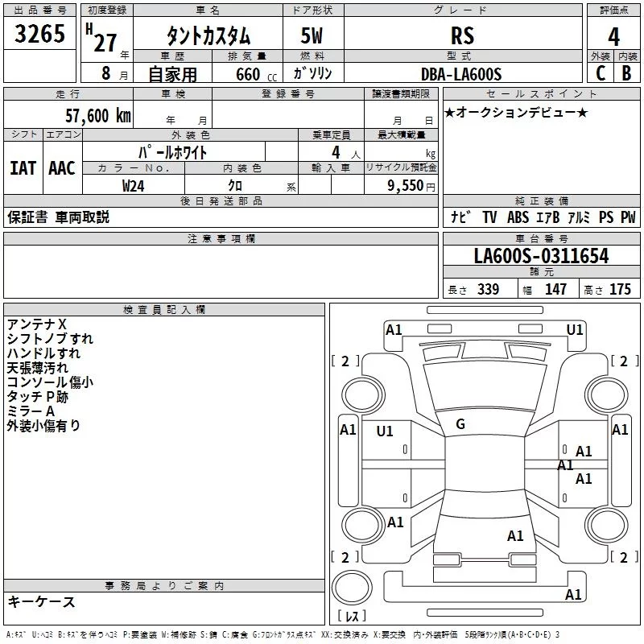Click the star-marked オークションデビュー sales point

pyautogui.click(x=516, y=112)
